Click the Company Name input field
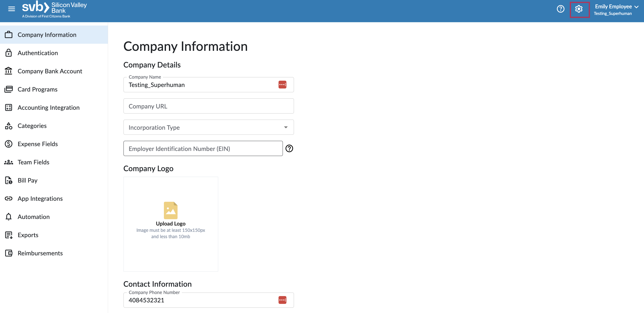This screenshot has height=313, width=644. click(209, 85)
